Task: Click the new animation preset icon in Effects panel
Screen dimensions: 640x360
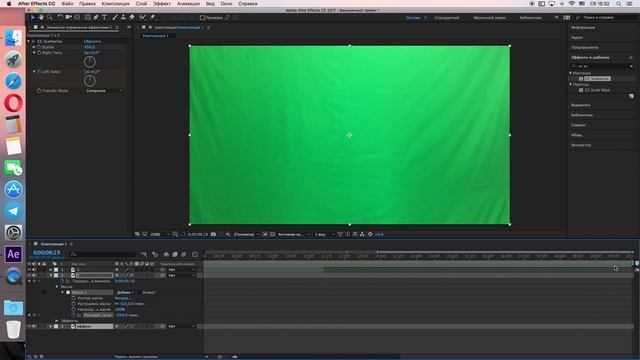Action: (631, 96)
